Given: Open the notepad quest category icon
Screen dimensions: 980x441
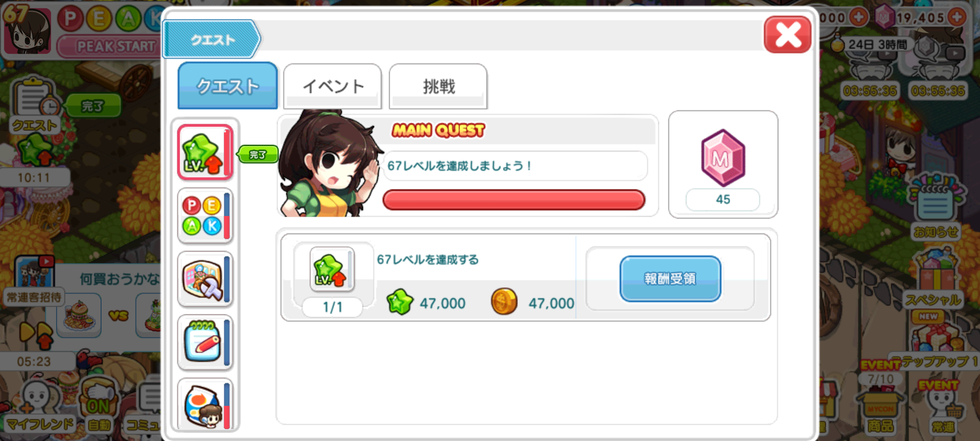Looking at the screenshot, I should click(x=205, y=342).
